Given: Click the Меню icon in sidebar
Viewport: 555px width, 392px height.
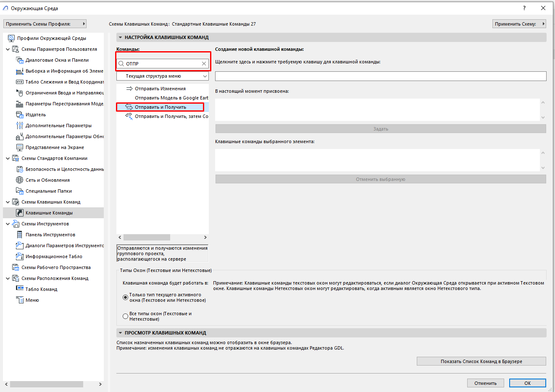Looking at the screenshot, I should pos(19,300).
